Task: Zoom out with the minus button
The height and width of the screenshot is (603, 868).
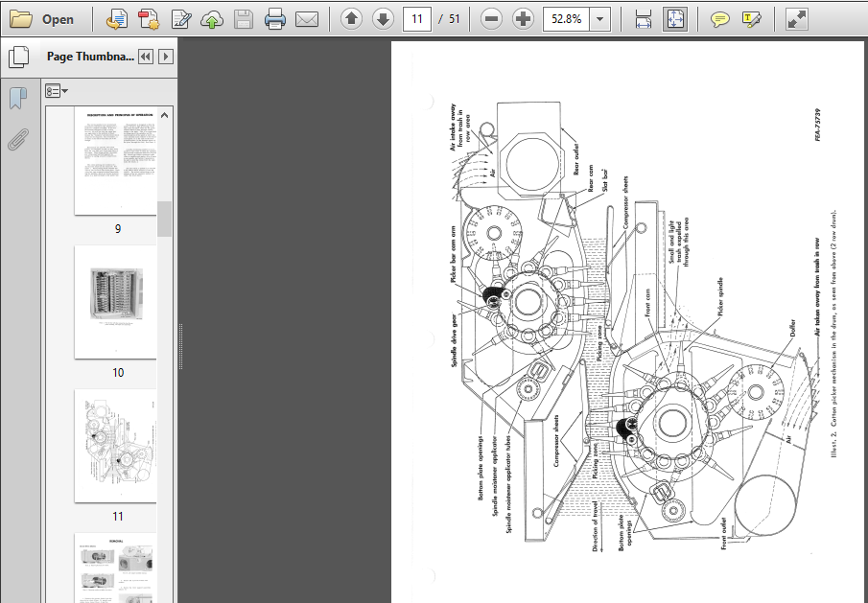Action: (x=491, y=19)
